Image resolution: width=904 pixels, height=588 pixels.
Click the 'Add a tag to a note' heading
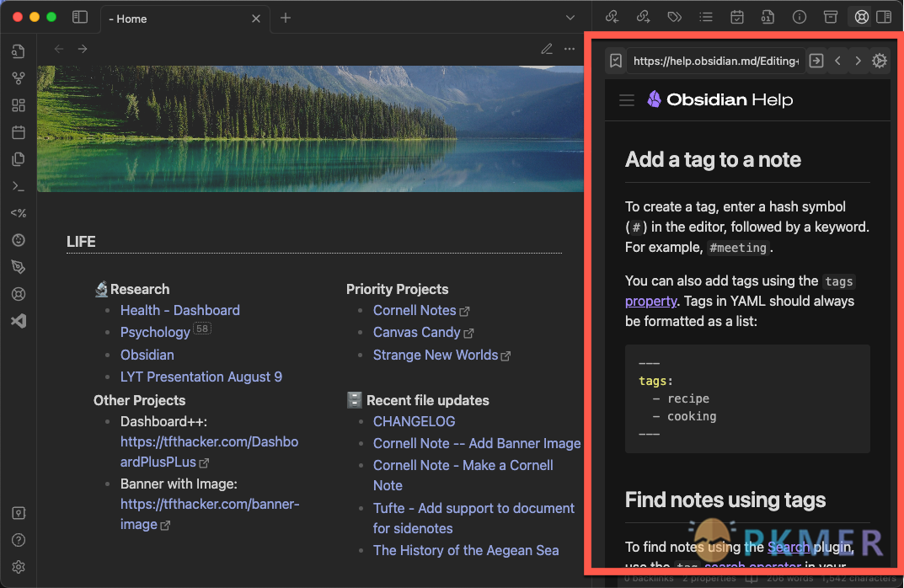click(x=713, y=160)
